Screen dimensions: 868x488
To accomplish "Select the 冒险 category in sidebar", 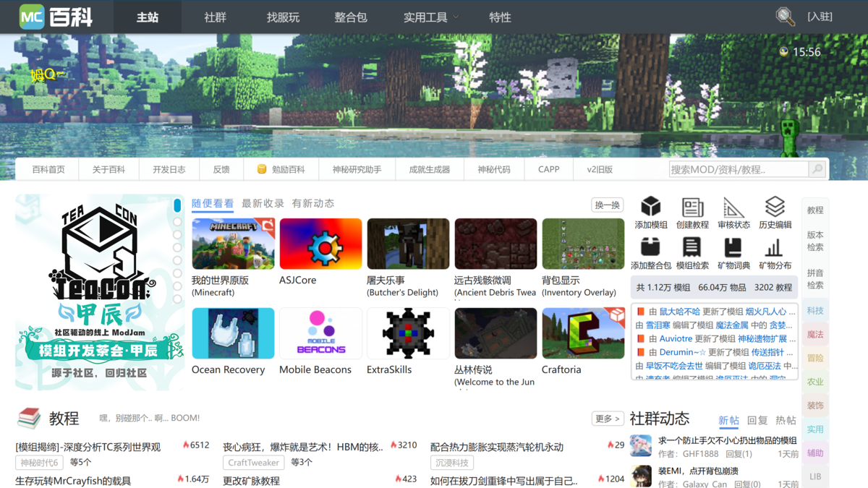I will click(815, 358).
